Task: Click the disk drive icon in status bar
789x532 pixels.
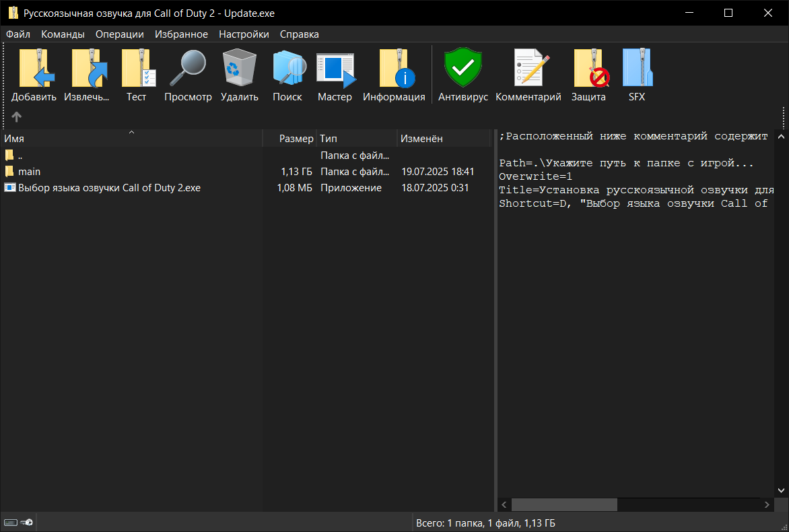Action: pyautogui.click(x=11, y=523)
